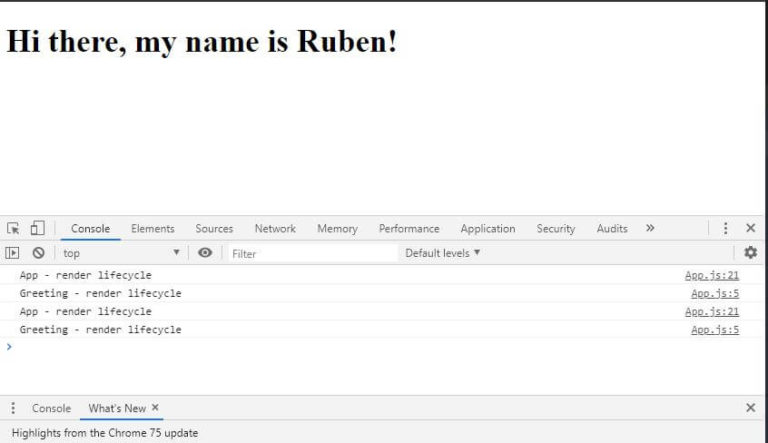The width and height of the screenshot is (768, 443).
Task: Close the bottom drawer panel
Action: pyautogui.click(x=750, y=408)
